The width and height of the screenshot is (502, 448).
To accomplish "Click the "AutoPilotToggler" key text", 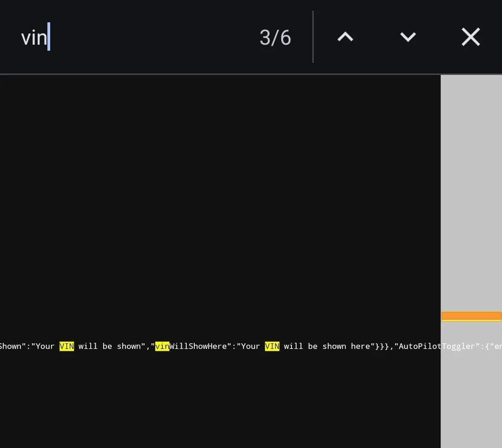I will [x=436, y=347].
